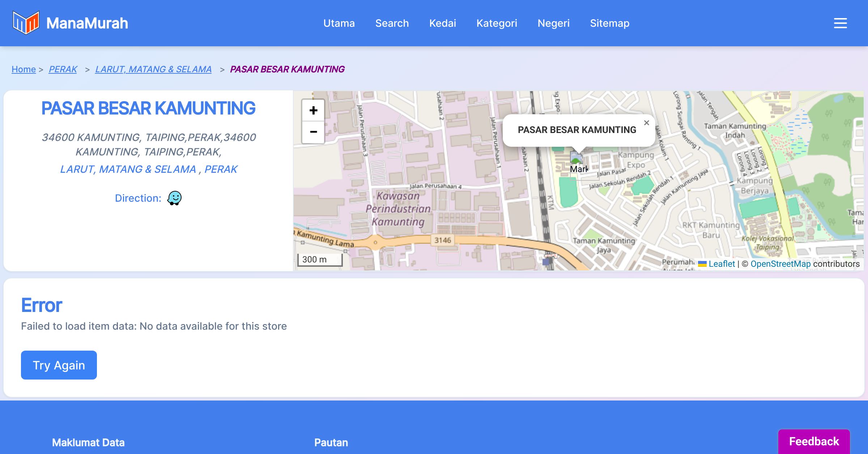Open the Leaflet attribution link
The image size is (868, 454).
tap(722, 264)
